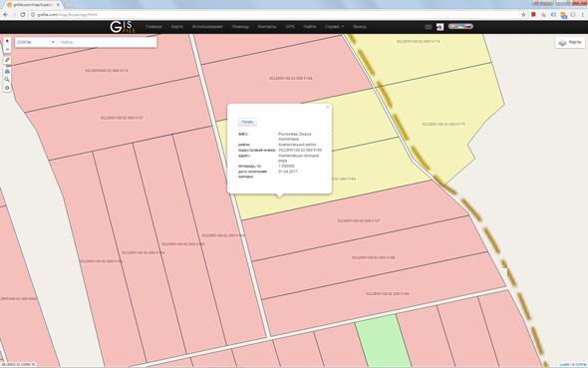Image resolution: width=588 pixels, height=368 pixels.
Task: Activate the magnifier search tool on map
Action: tap(7, 79)
